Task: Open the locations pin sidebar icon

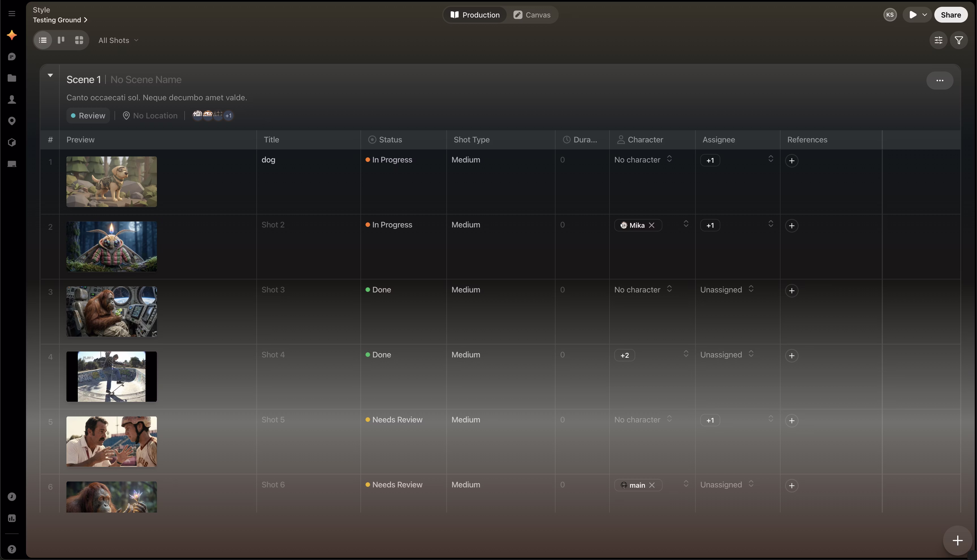Action: (12, 121)
